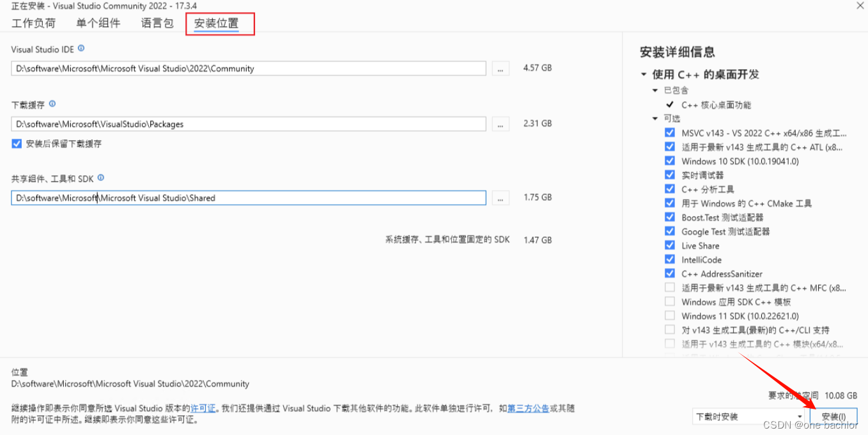Click the install location path under 位置

pyautogui.click(x=130, y=384)
